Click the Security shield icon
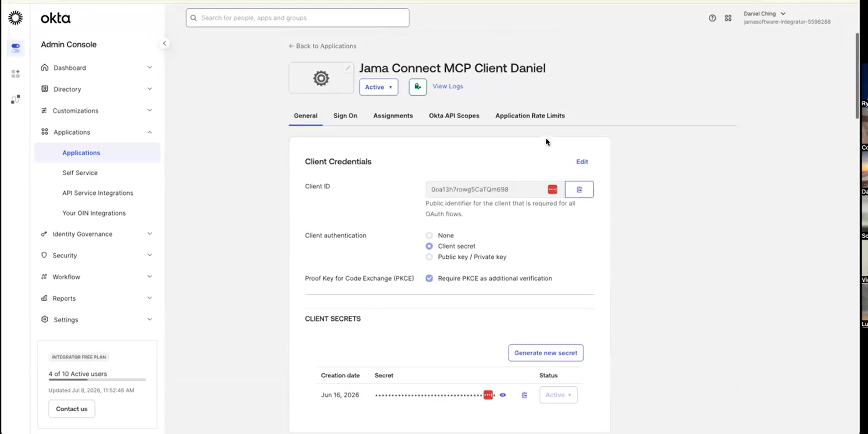The width and height of the screenshot is (868, 434). coord(44,255)
